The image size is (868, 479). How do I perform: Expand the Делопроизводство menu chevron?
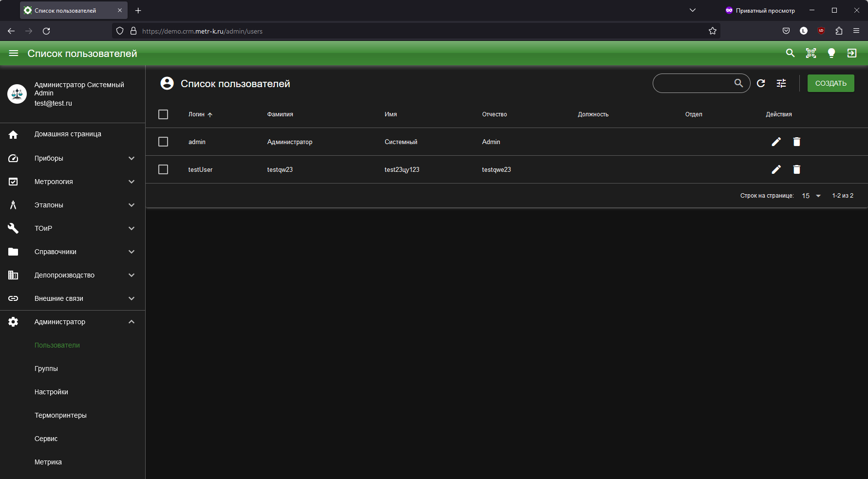(x=132, y=275)
